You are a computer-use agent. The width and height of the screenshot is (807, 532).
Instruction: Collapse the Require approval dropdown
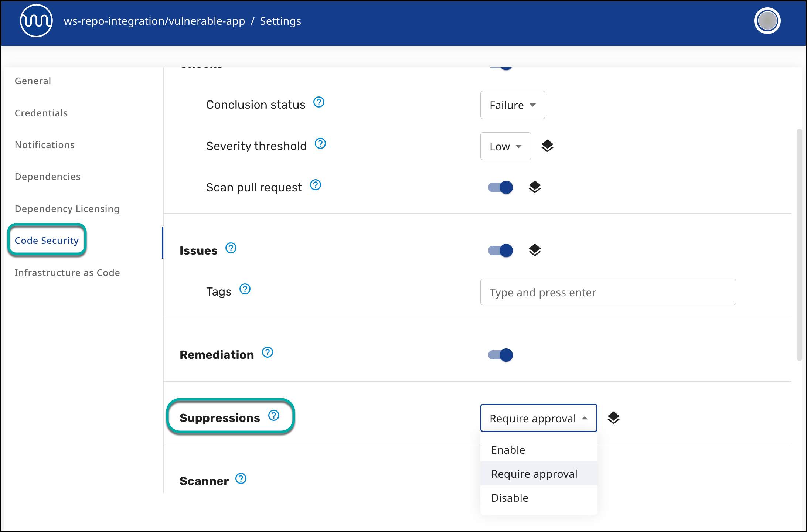coord(538,418)
